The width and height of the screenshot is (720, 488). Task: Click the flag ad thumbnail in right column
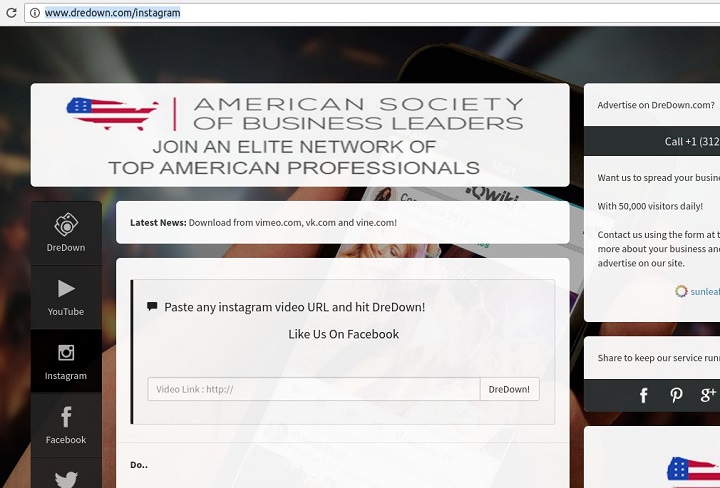point(693,472)
